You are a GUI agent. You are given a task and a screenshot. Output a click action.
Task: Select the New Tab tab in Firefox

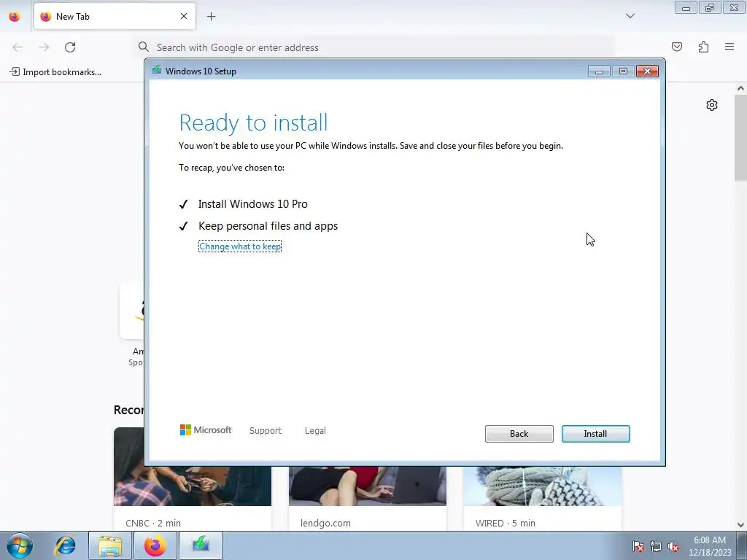pyautogui.click(x=115, y=16)
